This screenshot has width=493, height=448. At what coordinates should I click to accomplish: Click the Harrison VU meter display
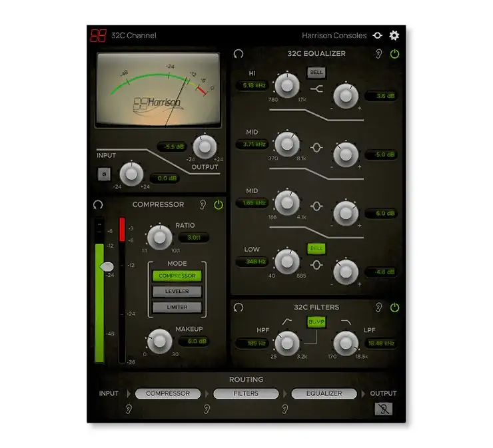click(x=158, y=90)
